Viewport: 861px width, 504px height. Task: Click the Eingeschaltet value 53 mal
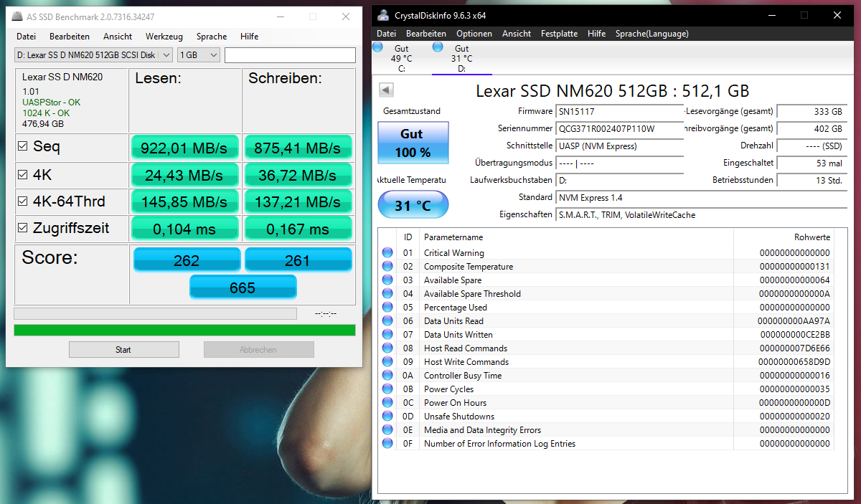pyautogui.click(x=811, y=163)
